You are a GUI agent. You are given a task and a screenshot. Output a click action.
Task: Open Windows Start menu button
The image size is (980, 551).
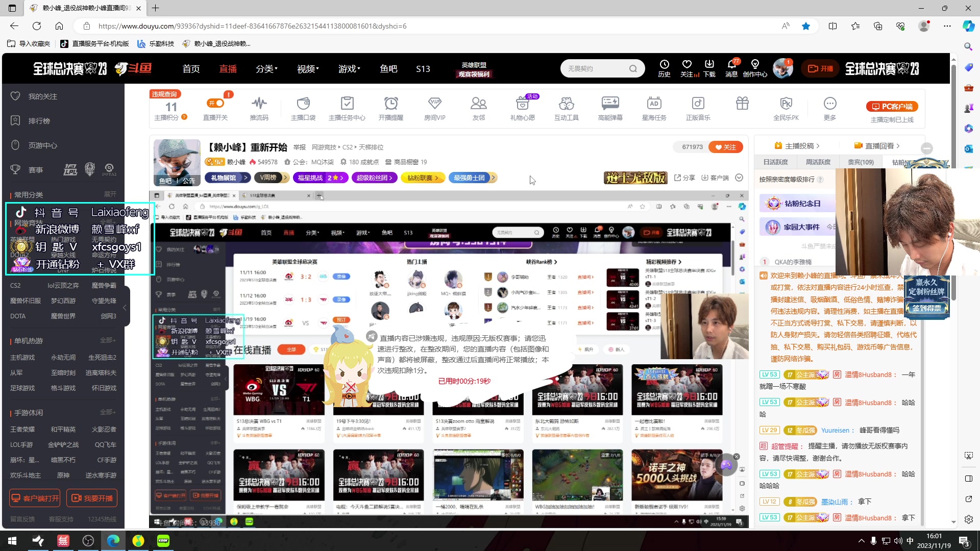click(12, 541)
